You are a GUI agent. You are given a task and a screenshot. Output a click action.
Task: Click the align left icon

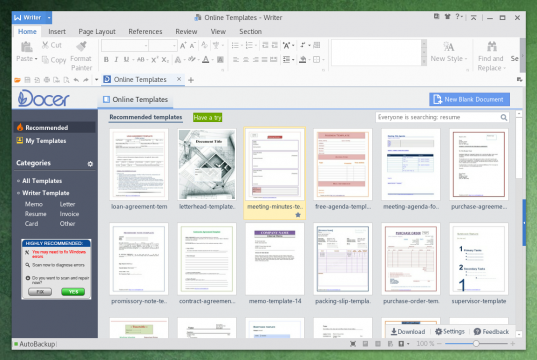(x=236, y=60)
